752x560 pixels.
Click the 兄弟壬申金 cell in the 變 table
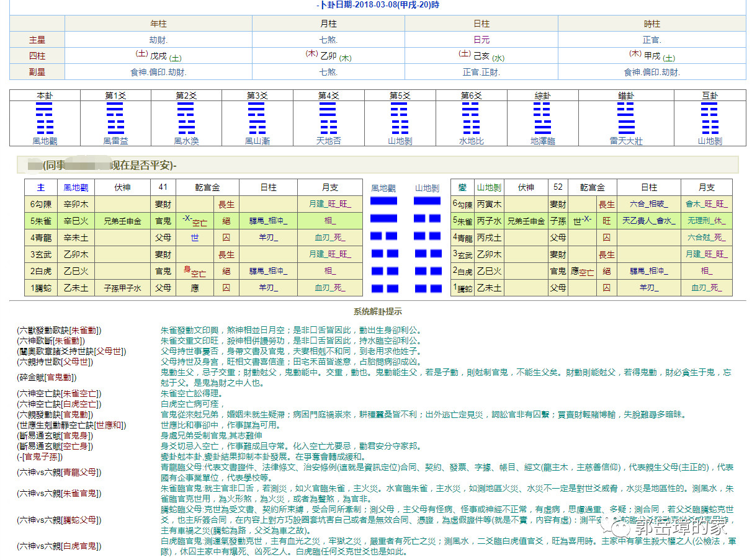point(526,221)
